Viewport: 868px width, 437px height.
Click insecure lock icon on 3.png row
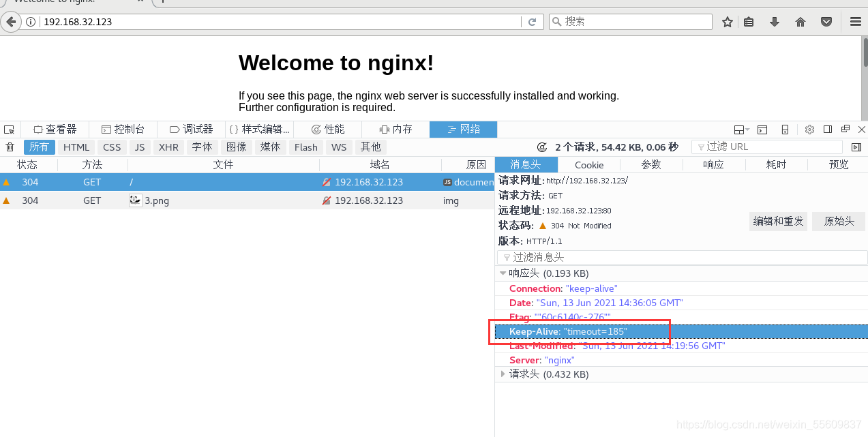[x=327, y=201]
